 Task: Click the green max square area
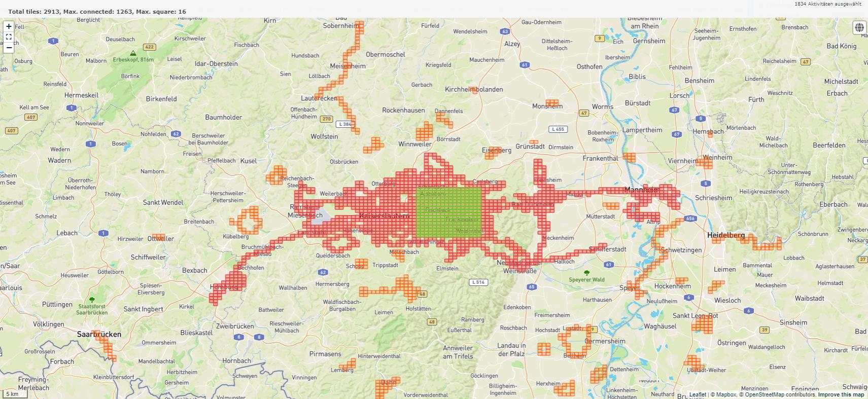(x=448, y=213)
